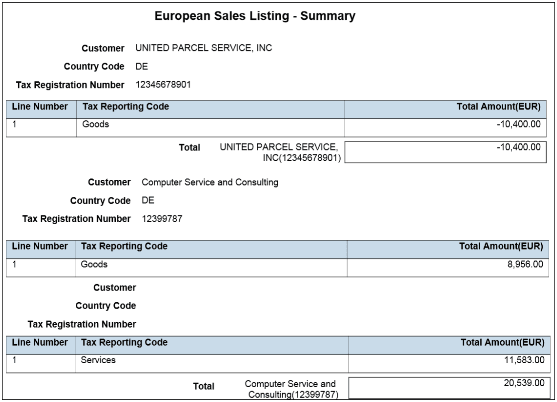Click the 8,956.00 amount cell
The width and height of the screenshot is (557, 402).
[448, 267]
